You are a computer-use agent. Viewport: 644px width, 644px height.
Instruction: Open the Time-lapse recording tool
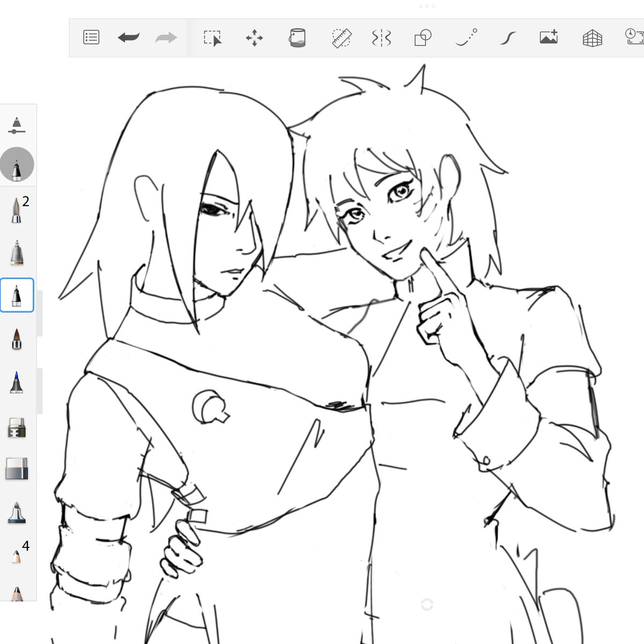point(634,36)
